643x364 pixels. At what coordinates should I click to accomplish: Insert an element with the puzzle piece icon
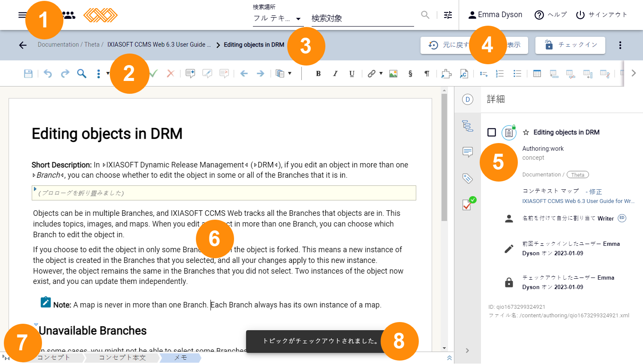447,74
